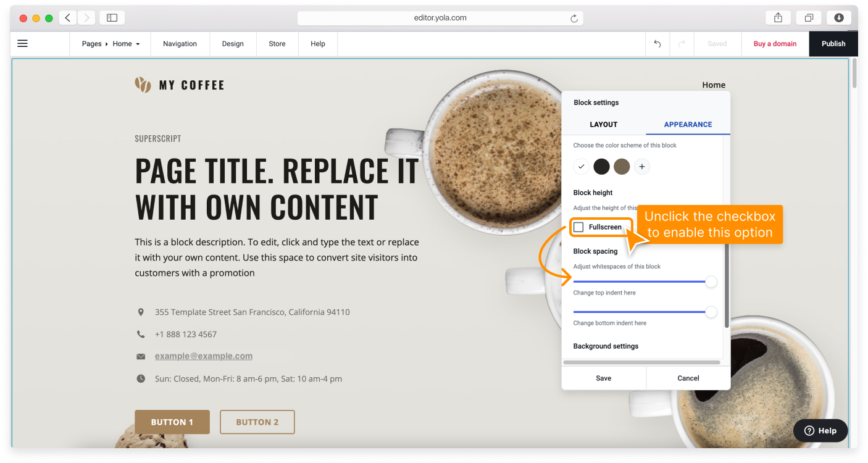Open the floating Help widget

click(x=820, y=431)
